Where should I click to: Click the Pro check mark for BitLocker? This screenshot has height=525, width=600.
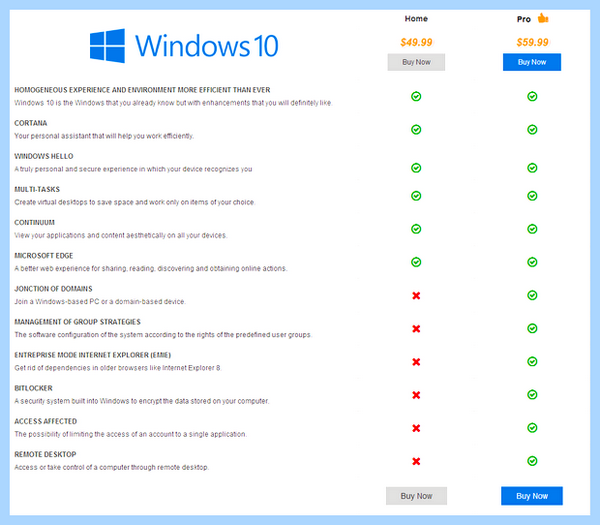pyautogui.click(x=532, y=395)
